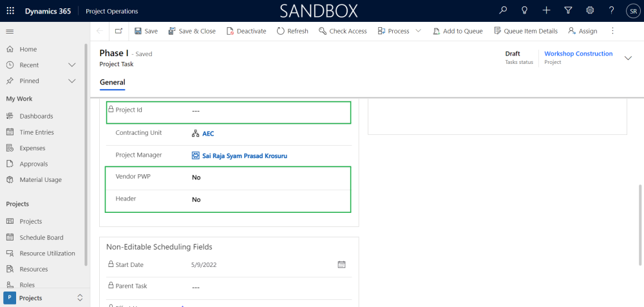Click the Parent Task field value
The width and height of the screenshot is (644, 307).
click(x=196, y=287)
